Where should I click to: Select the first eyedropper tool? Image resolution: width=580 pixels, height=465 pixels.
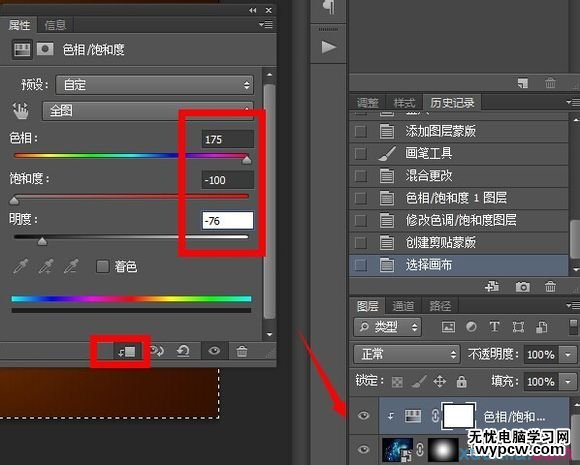click(21, 266)
